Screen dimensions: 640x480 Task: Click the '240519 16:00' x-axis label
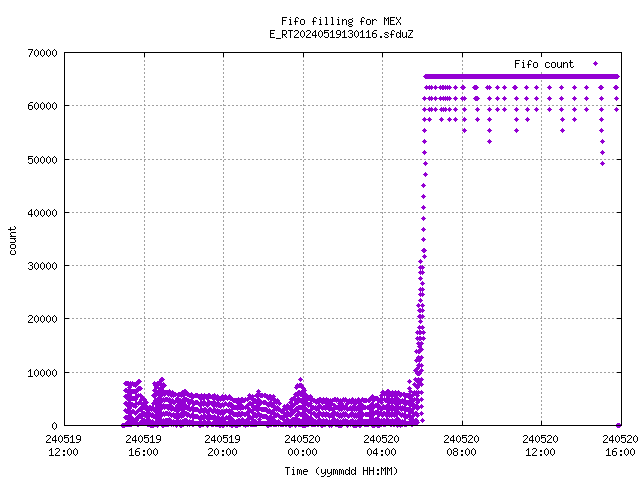pyautogui.click(x=143, y=446)
